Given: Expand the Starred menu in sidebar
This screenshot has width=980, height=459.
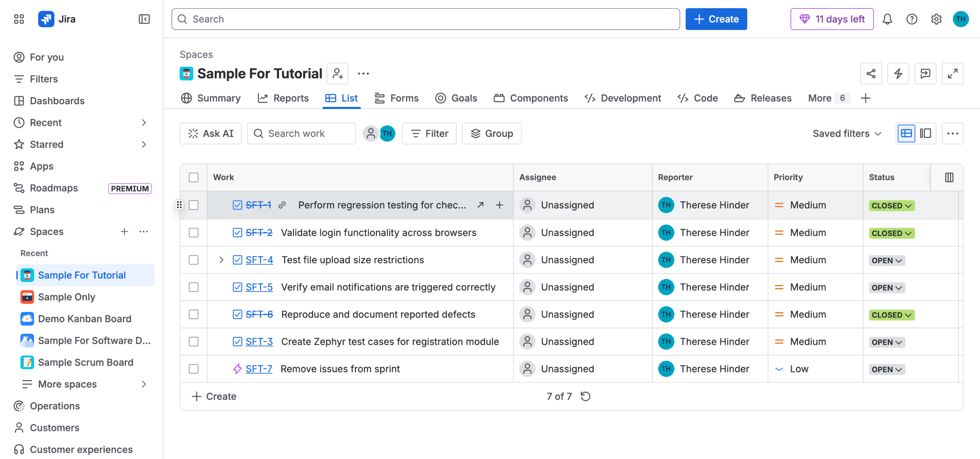Looking at the screenshot, I should pos(144,144).
